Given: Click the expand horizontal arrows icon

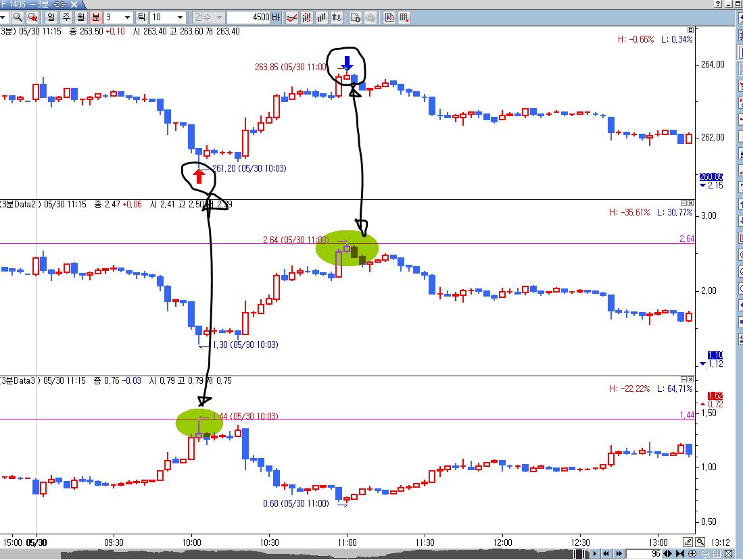Looking at the screenshot, I should point(668,553).
